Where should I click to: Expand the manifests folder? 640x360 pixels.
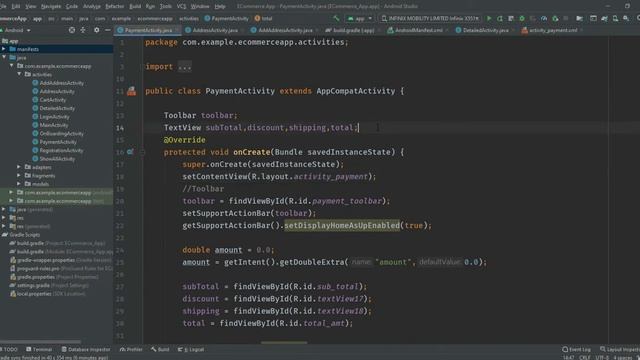[4, 49]
